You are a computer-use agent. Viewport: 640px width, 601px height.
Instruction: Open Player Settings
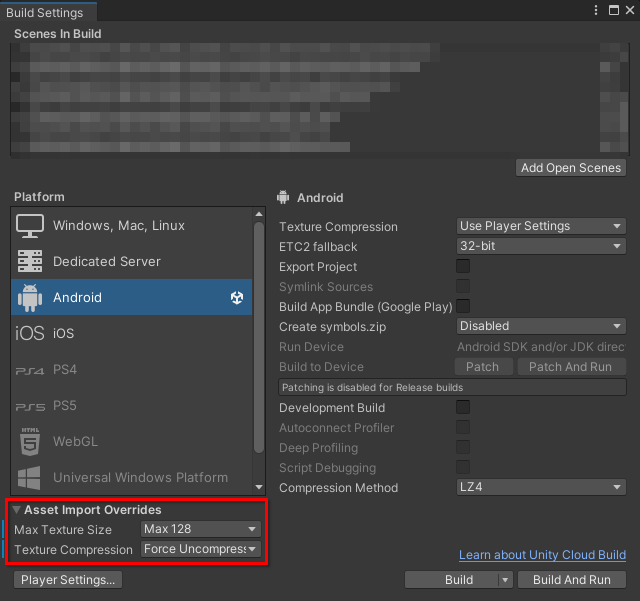tap(68, 580)
